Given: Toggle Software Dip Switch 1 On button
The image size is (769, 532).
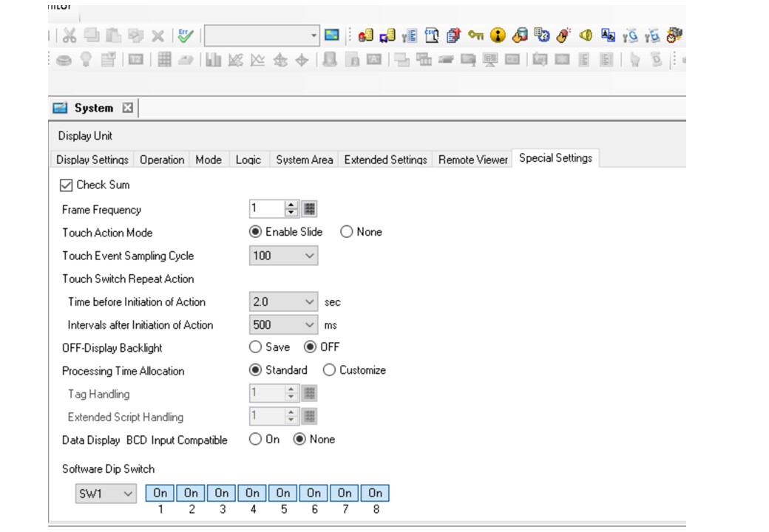Looking at the screenshot, I should click(x=160, y=493).
